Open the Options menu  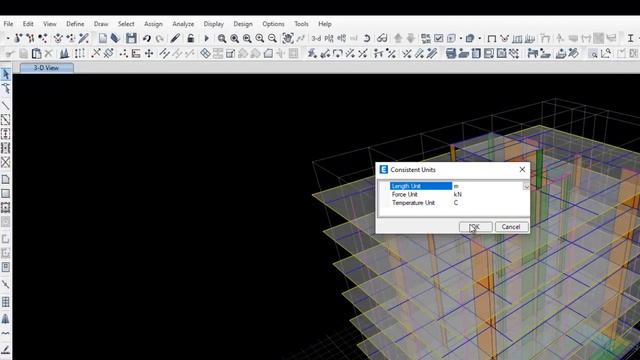[273, 24]
